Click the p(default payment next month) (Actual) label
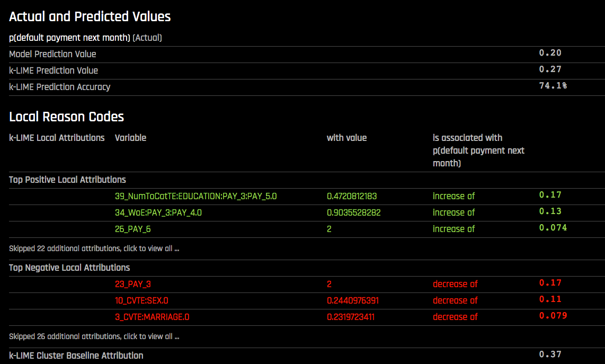 (85, 38)
